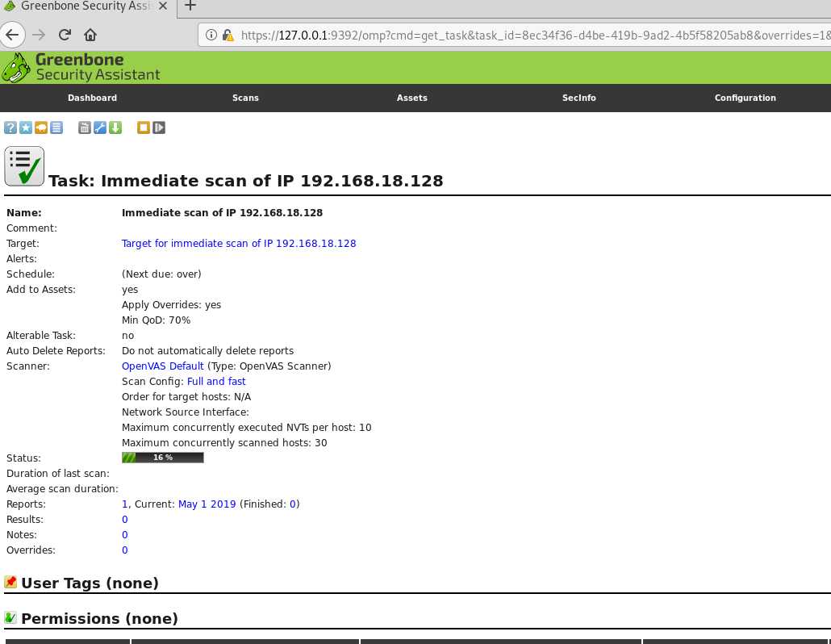Image resolution: width=831 pixels, height=644 pixels.
Task: Click the New Task star icon
Action: pyautogui.click(x=26, y=128)
